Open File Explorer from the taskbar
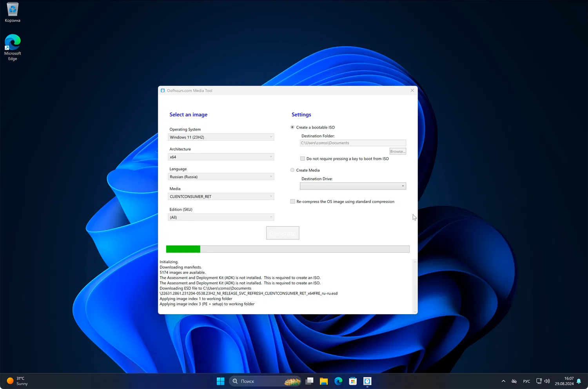This screenshot has width=588, height=389. coord(324,381)
